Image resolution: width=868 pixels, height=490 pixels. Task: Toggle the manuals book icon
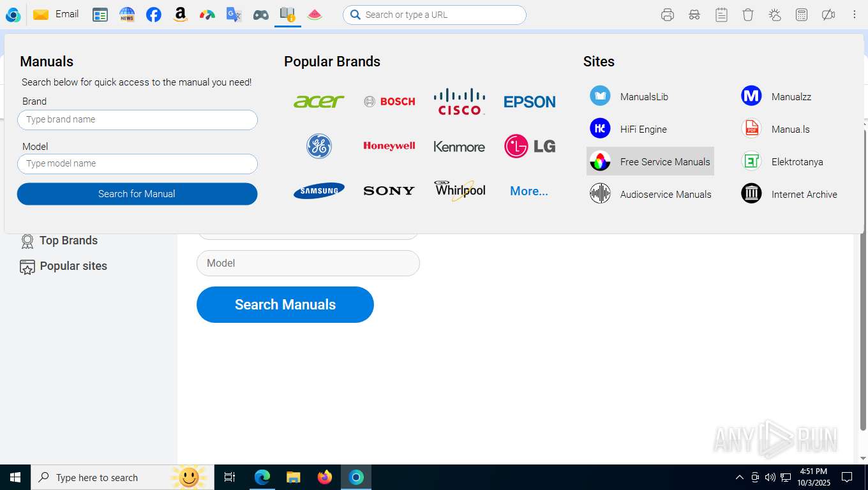click(288, 15)
